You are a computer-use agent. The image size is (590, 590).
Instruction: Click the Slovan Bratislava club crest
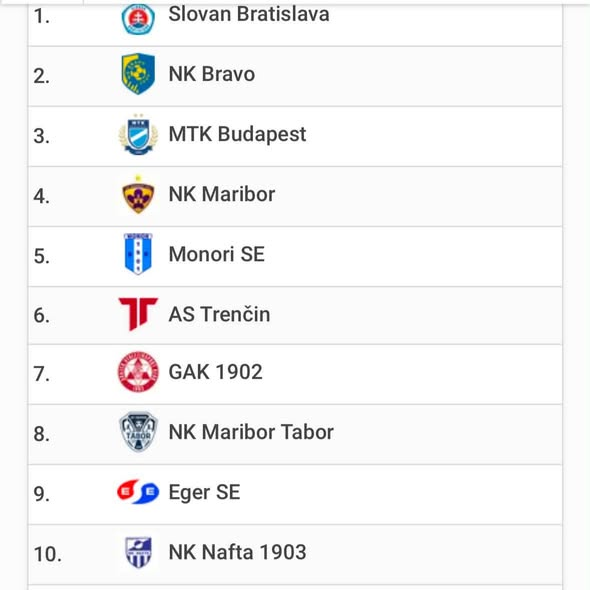pos(138,18)
